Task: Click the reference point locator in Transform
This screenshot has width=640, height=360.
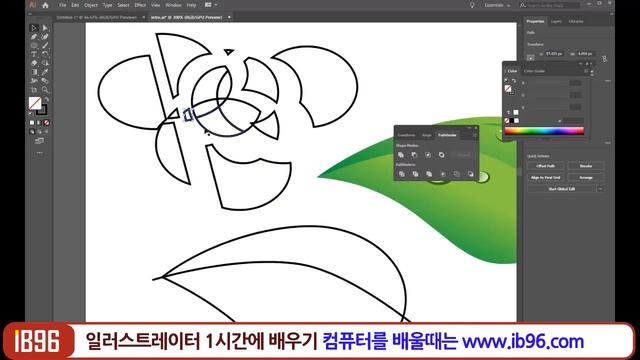Action: 530,58
